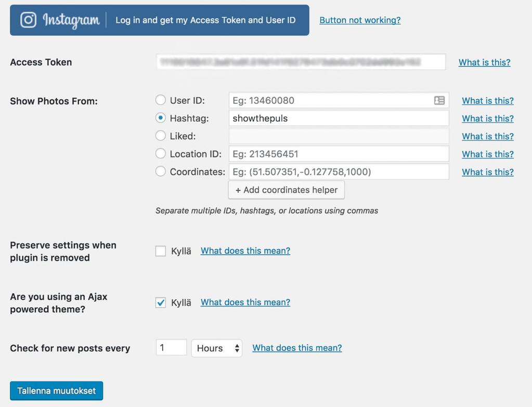Click the User ID input field

(339, 100)
